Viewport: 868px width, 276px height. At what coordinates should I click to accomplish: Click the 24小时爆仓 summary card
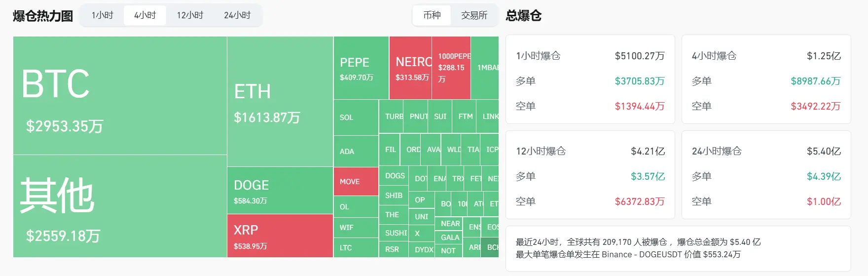pos(766,175)
